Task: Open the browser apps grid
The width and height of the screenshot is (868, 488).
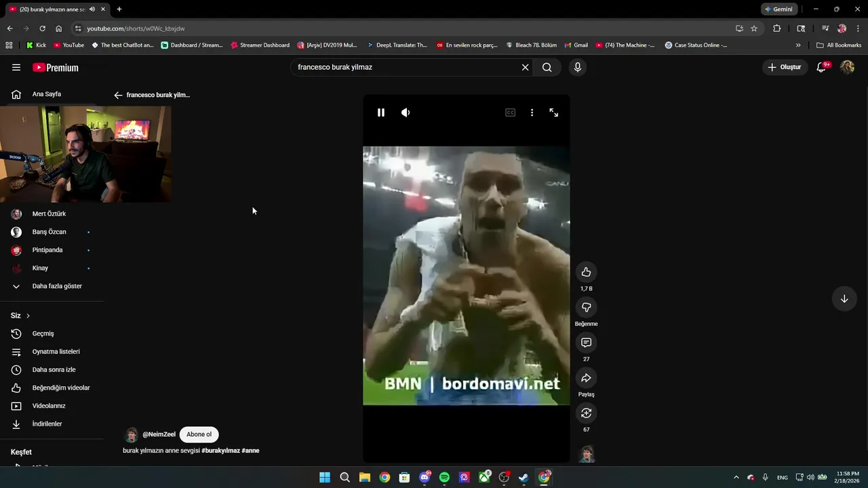Action: pos(9,45)
